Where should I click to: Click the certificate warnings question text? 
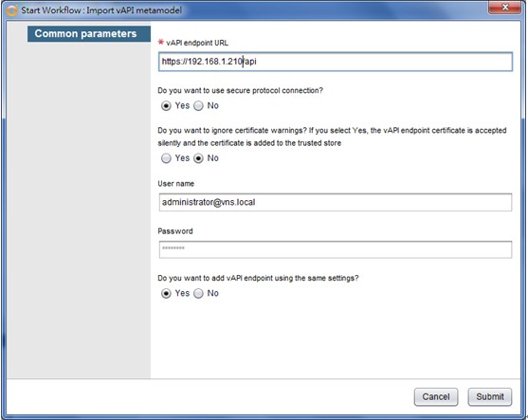click(332, 137)
